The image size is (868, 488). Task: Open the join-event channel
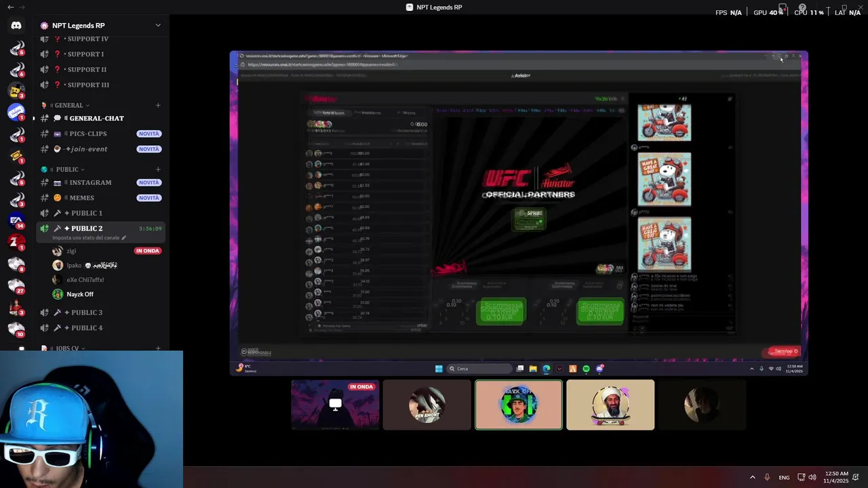(101, 149)
